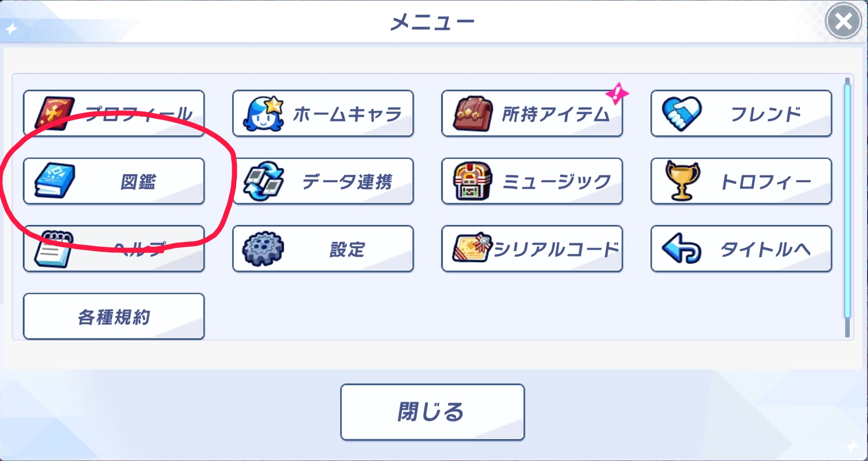Image resolution: width=868 pixels, height=461 pixels.
Task: Open the ヘルプ notepad icon
Action: point(54,249)
